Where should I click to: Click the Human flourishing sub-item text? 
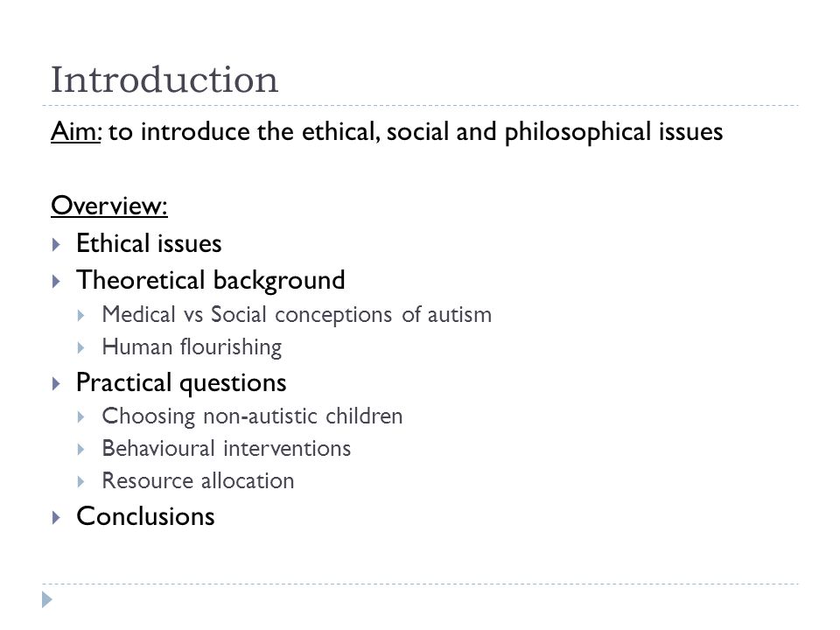click(x=192, y=347)
